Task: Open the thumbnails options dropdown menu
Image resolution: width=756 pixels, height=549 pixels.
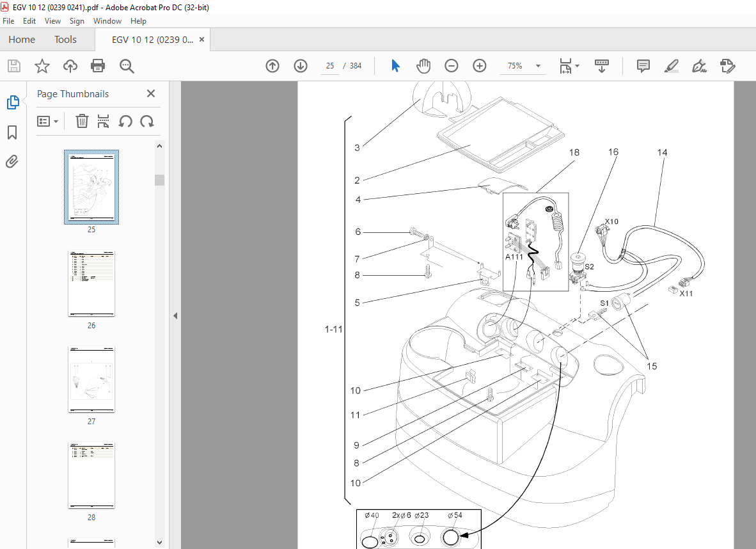Action: pos(48,121)
